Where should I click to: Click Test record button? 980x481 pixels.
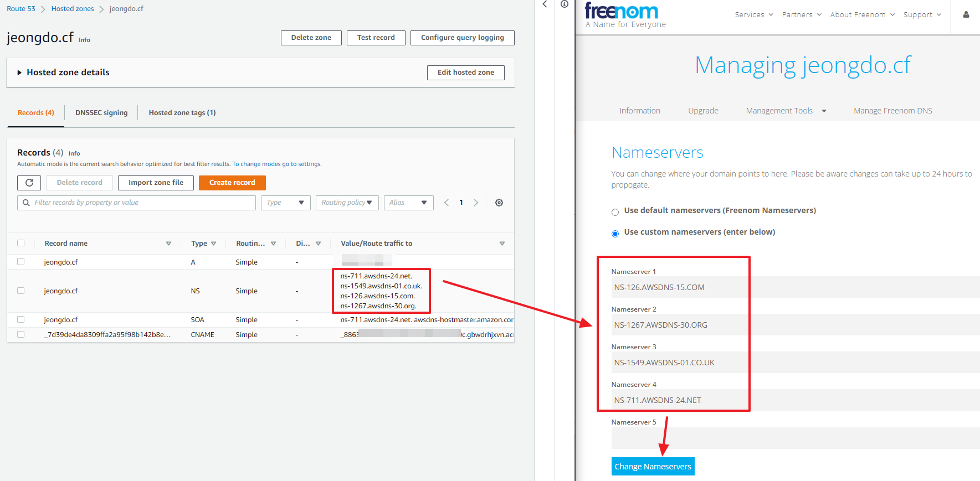[376, 38]
